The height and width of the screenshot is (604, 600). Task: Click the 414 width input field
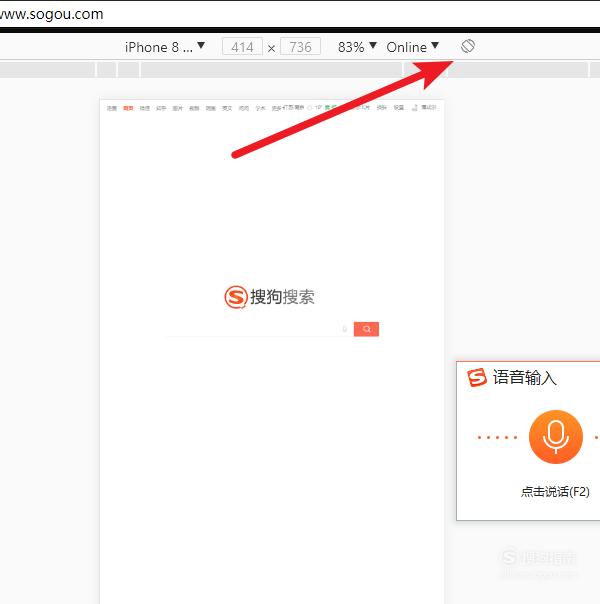242,47
